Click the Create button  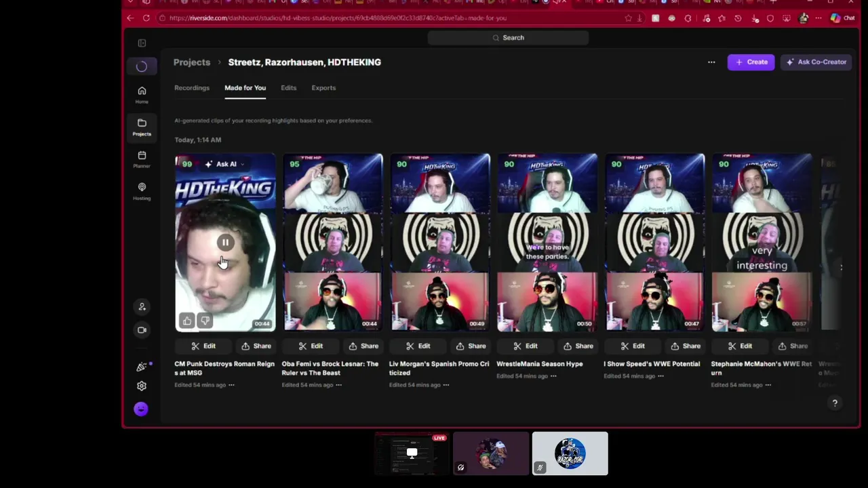(x=751, y=62)
